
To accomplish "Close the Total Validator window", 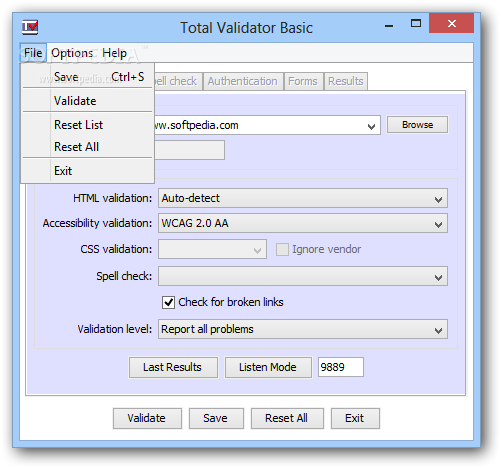I will [x=451, y=23].
